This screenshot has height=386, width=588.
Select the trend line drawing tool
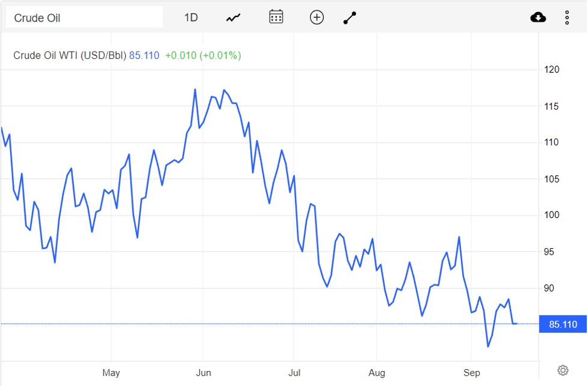tap(350, 17)
